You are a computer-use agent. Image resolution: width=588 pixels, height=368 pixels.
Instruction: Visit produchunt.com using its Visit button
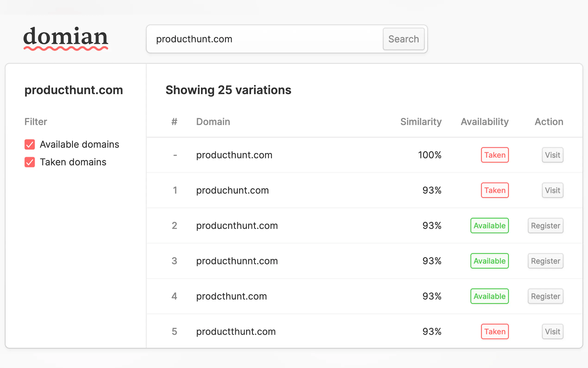552,190
